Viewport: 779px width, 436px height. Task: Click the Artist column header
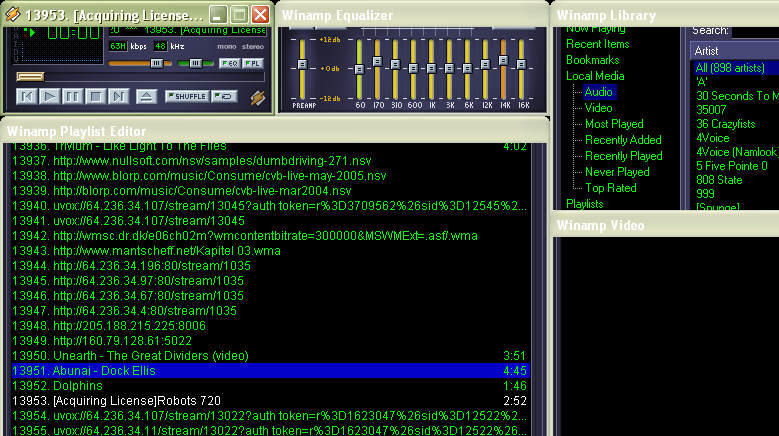[x=735, y=51]
